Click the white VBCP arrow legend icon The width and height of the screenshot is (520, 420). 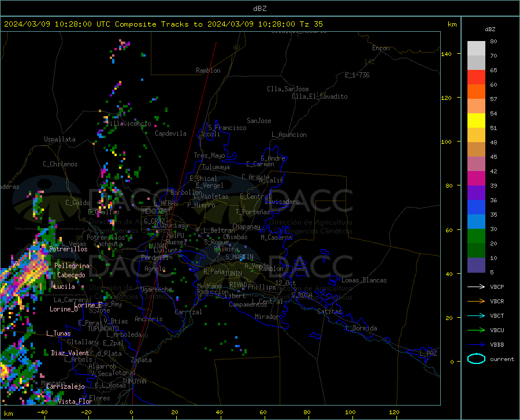tap(476, 287)
